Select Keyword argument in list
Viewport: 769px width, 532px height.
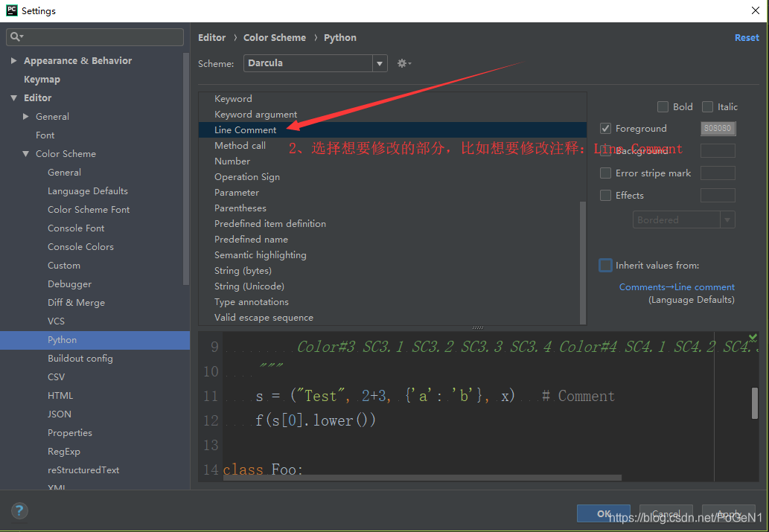click(392, 115)
